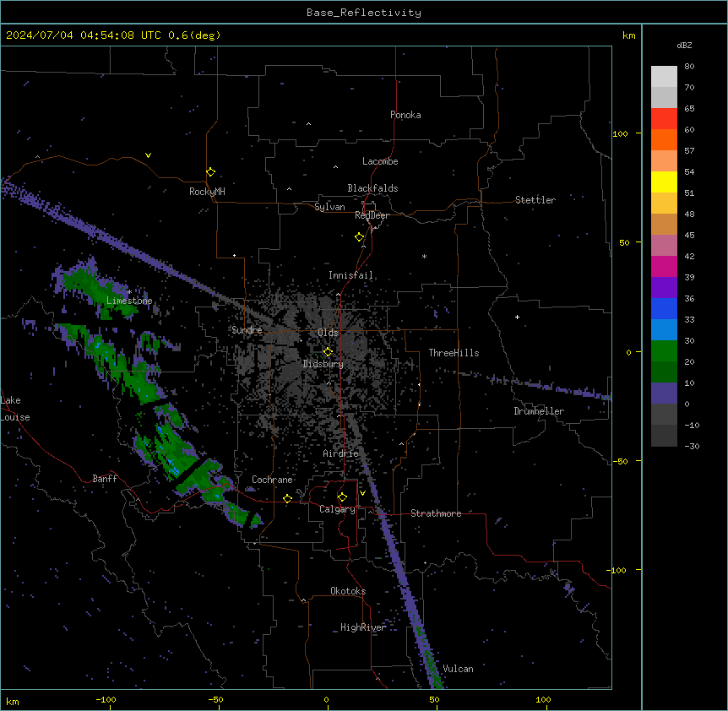Click the Ponoka city label
This screenshot has width=728, height=711.
405,115
